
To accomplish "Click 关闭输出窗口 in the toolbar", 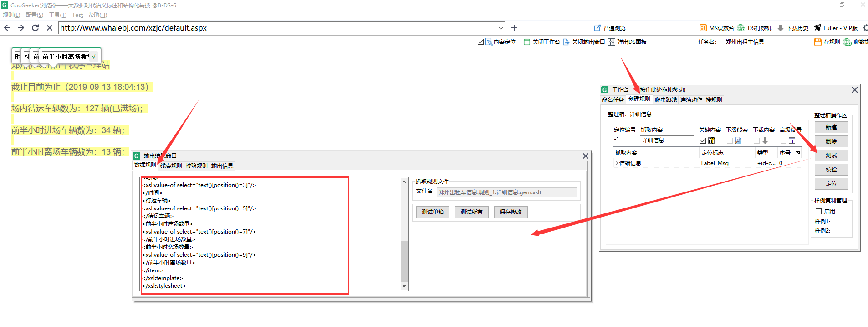I will point(584,42).
